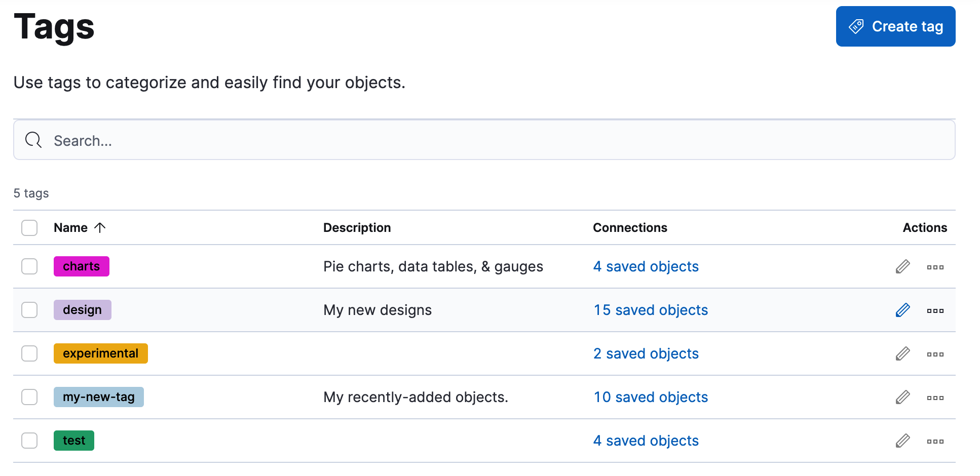Edit the design tag via pencil icon
This screenshot has height=476, width=980.
click(902, 310)
